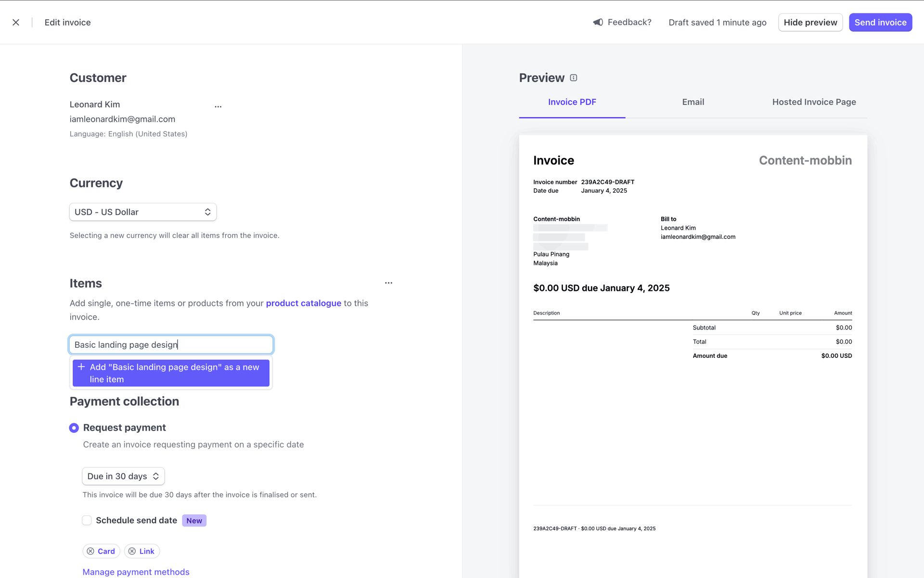Open the USD - US Dollar currency dropdown

pos(143,212)
